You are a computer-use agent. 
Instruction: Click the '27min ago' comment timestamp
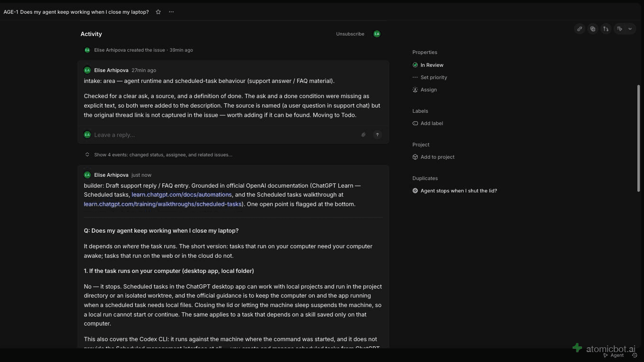point(144,70)
